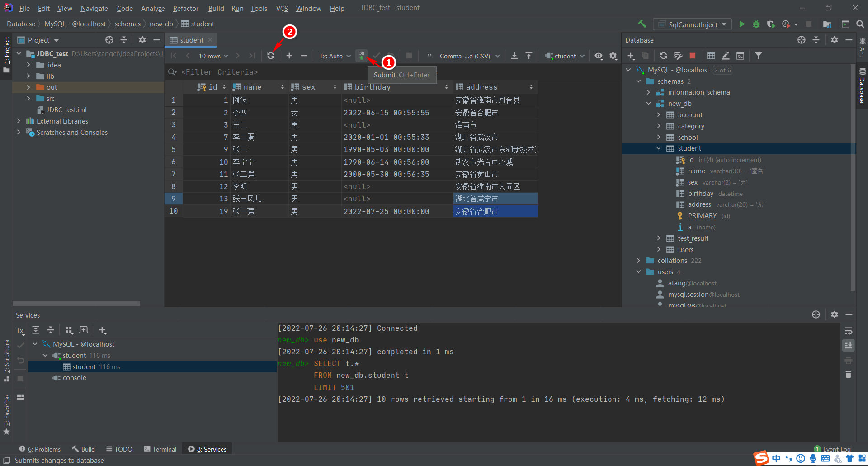Screen dimensions: 868x466
Task: Expand the account table node
Action: click(x=659, y=115)
